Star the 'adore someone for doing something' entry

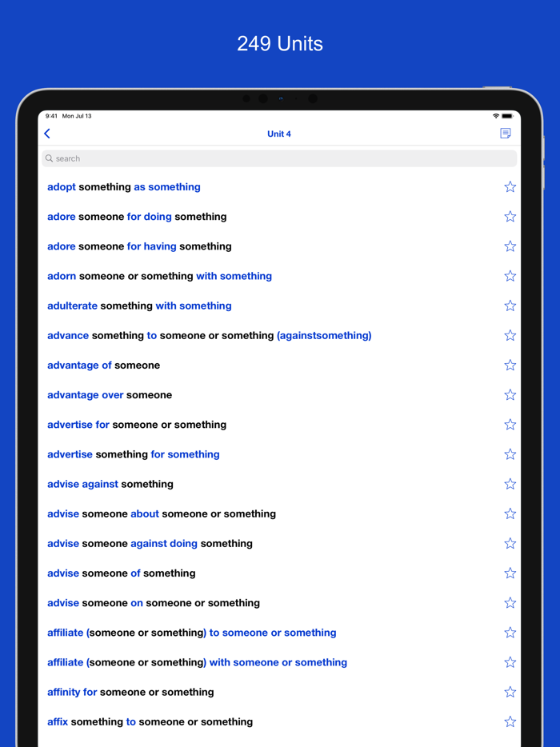[510, 216]
